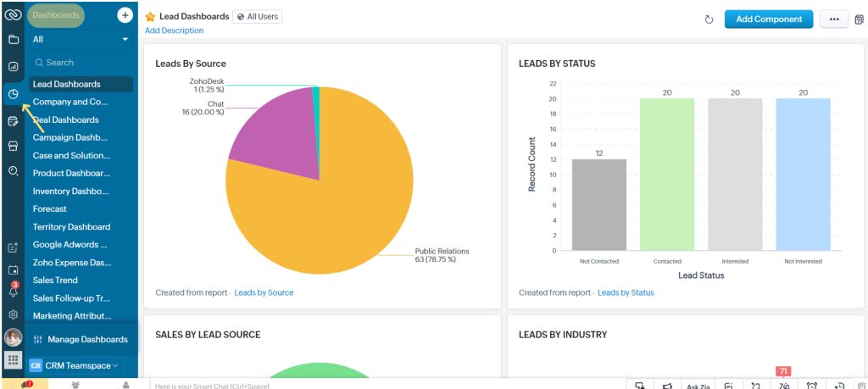This screenshot has height=389, width=868.
Task: Click the refresh dashboard icon
Action: (709, 19)
